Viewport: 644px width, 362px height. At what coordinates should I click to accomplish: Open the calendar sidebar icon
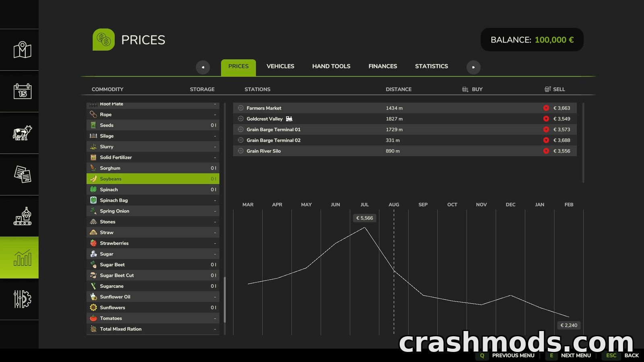tap(22, 91)
